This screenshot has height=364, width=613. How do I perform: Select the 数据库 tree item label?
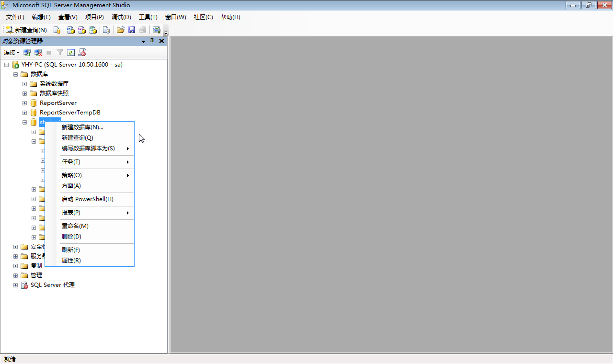39,74
